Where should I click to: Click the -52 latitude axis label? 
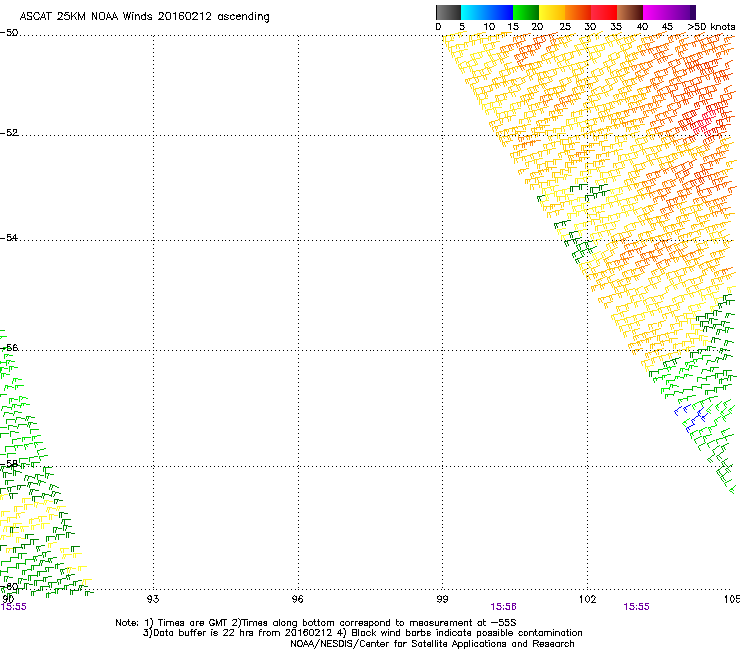9,133
